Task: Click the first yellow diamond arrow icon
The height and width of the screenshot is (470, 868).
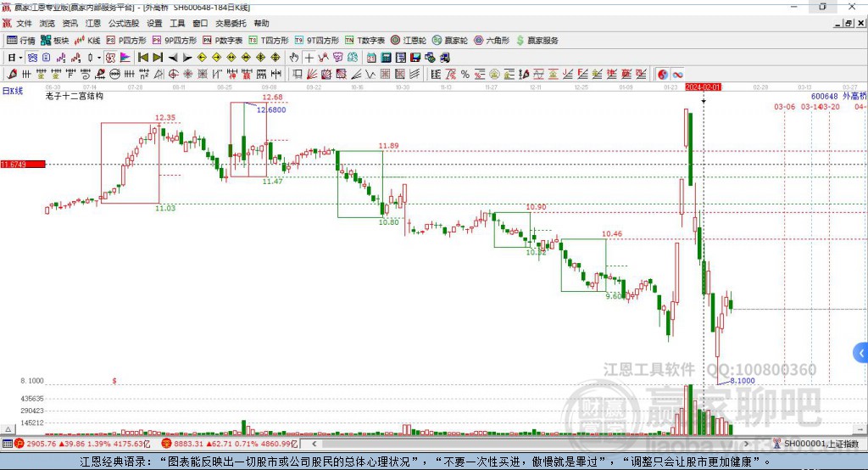Action: (x=202, y=58)
